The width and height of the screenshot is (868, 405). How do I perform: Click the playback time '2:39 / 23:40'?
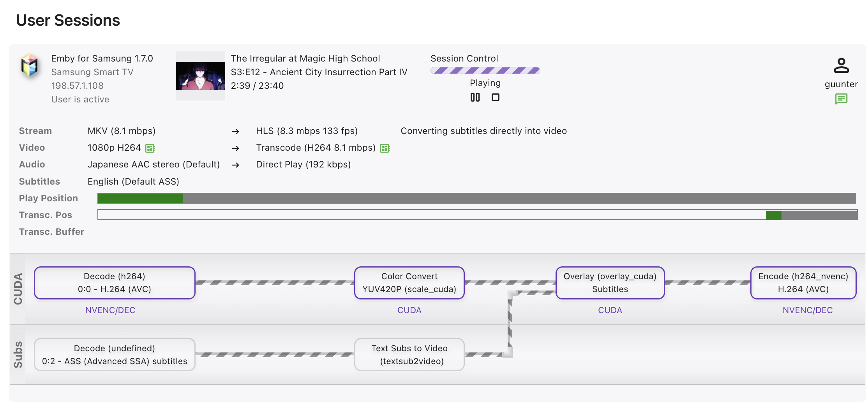pos(258,86)
